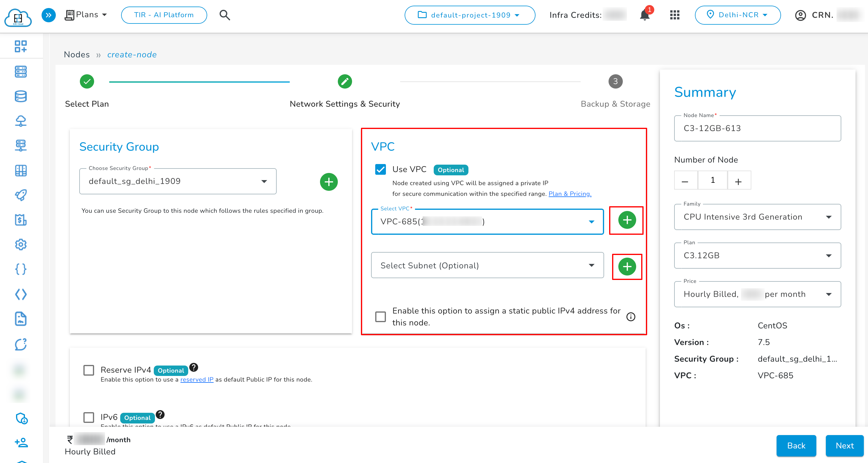Increase Number of Node with plus stepper
Screen dimensions: 868x463
pos(739,180)
